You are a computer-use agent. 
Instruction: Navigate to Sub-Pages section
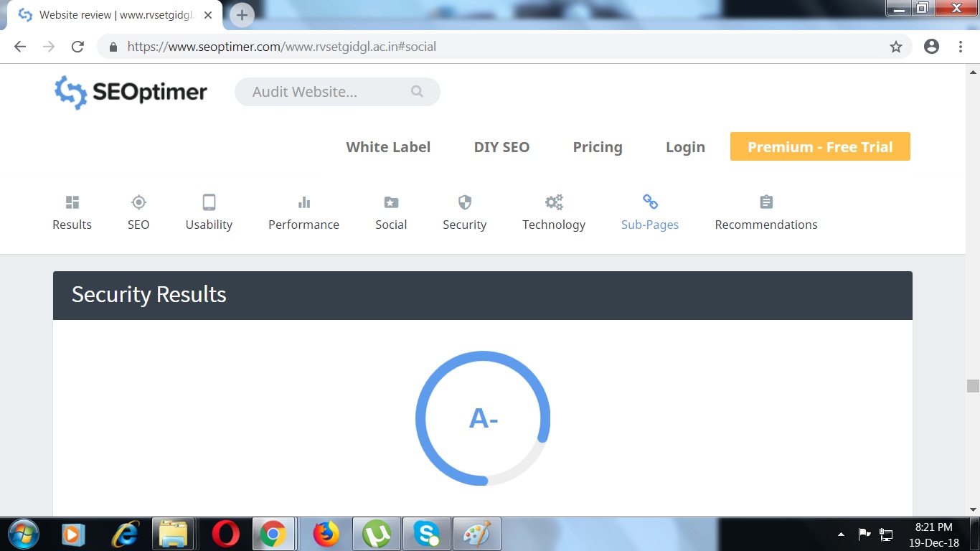[x=650, y=212]
